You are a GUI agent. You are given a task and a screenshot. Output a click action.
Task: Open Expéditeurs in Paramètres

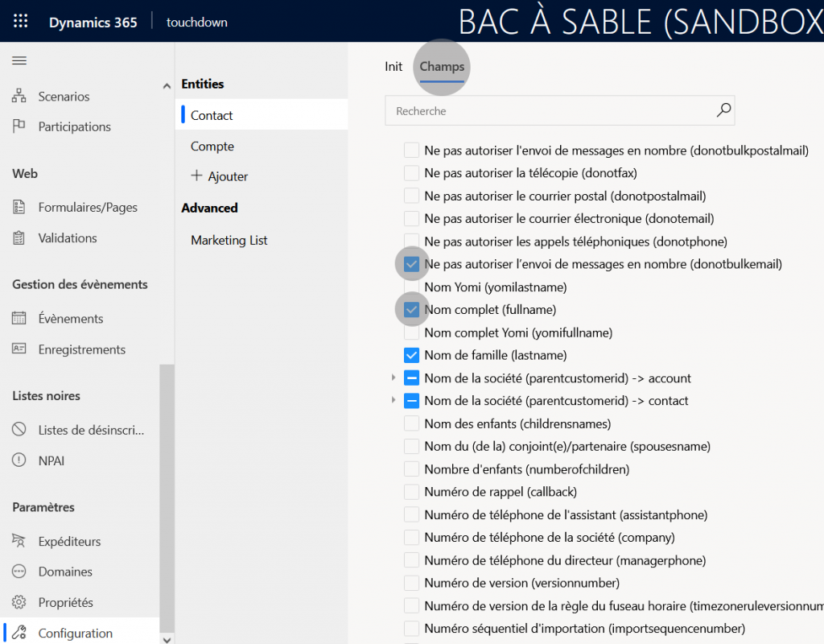point(69,542)
